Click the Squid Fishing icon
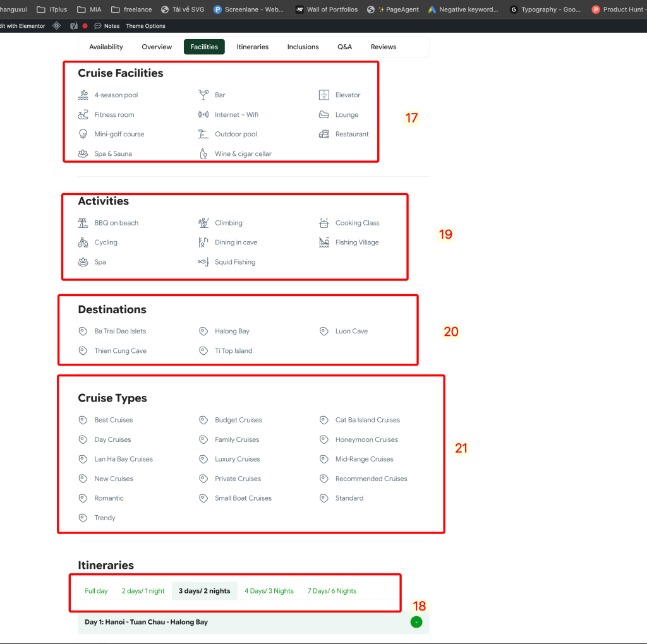This screenshot has width=647, height=644. click(x=203, y=262)
